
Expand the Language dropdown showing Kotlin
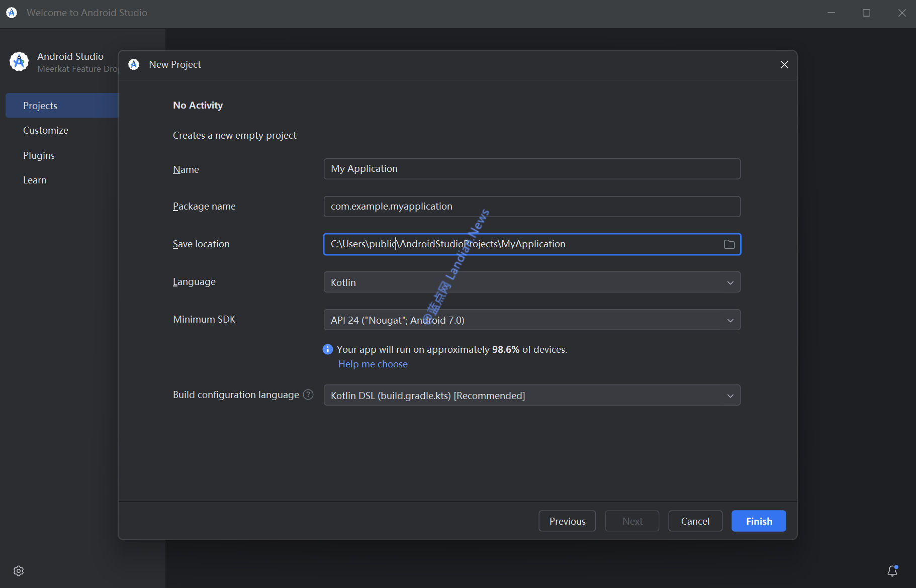pos(532,282)
